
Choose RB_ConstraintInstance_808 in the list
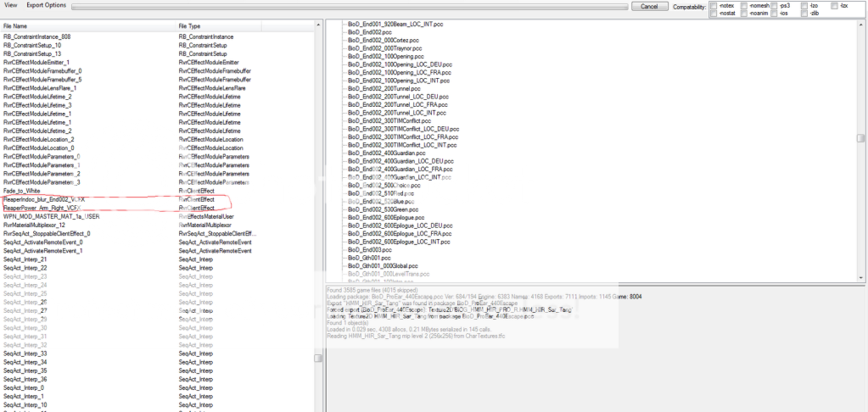(x=36, y=37)
